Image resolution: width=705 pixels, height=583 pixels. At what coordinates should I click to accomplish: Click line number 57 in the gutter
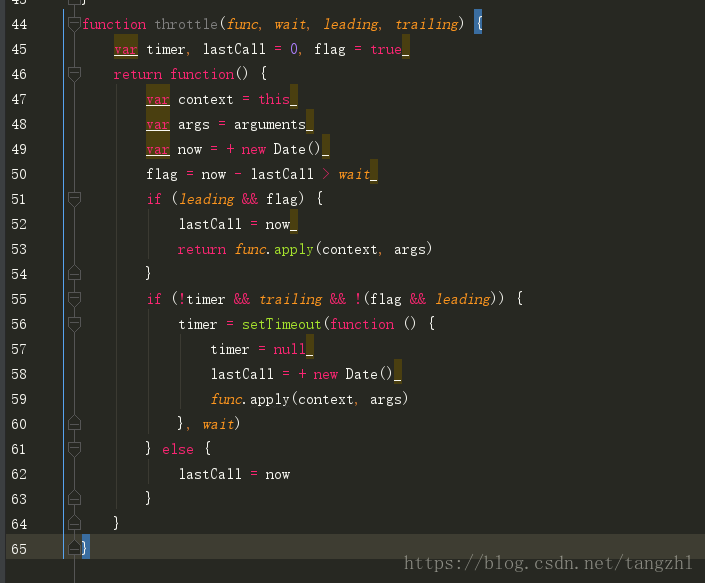point(19,349)
